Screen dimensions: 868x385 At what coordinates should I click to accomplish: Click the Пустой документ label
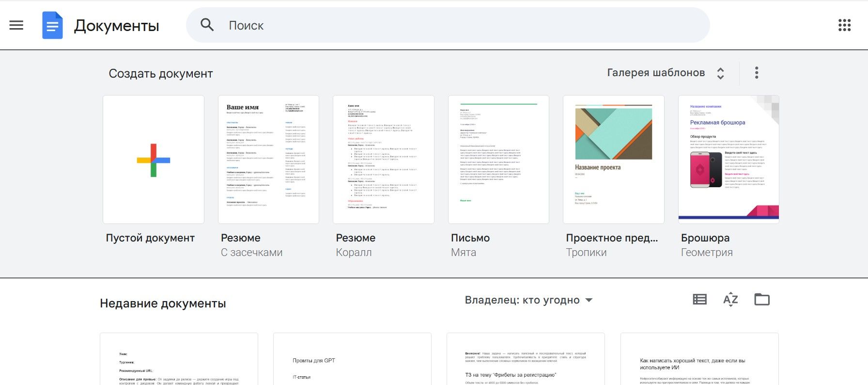[150, 238]
